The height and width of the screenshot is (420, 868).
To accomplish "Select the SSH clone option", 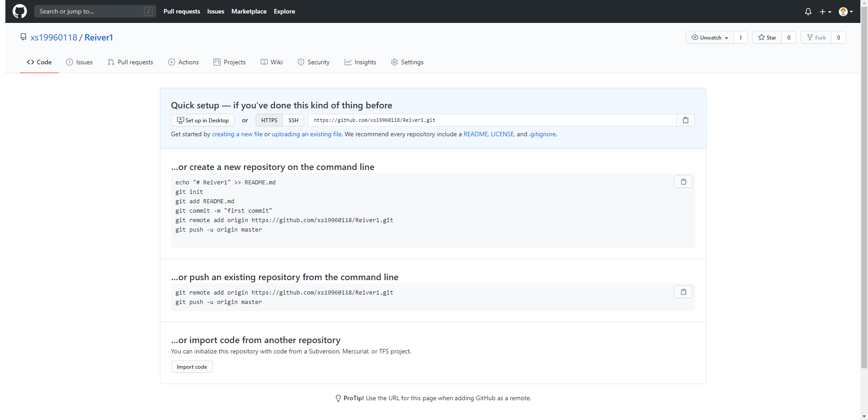I will click(293, 120).
